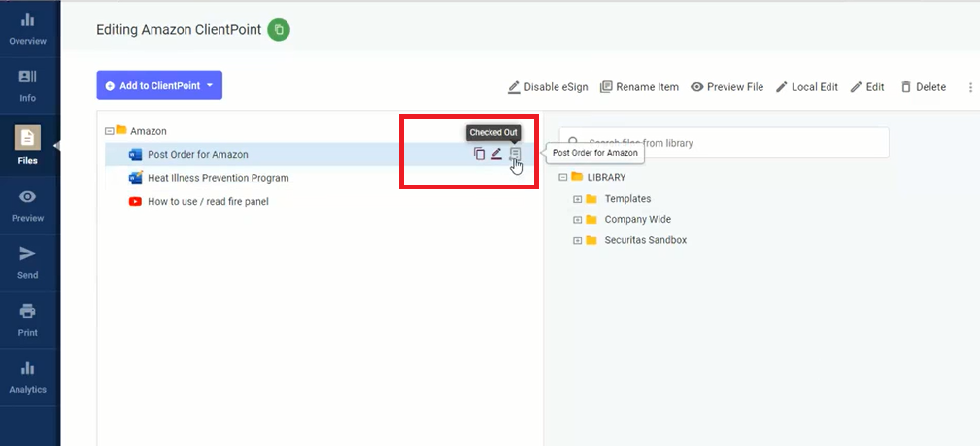This screenshot has width=980, height=447.
Task: Select How to use / read fire panel video
Action: point(208,201)
